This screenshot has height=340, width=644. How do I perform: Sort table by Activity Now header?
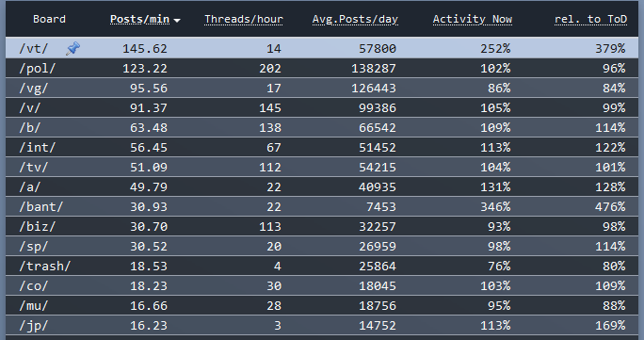pyautogui.click(x=473, y=19)
